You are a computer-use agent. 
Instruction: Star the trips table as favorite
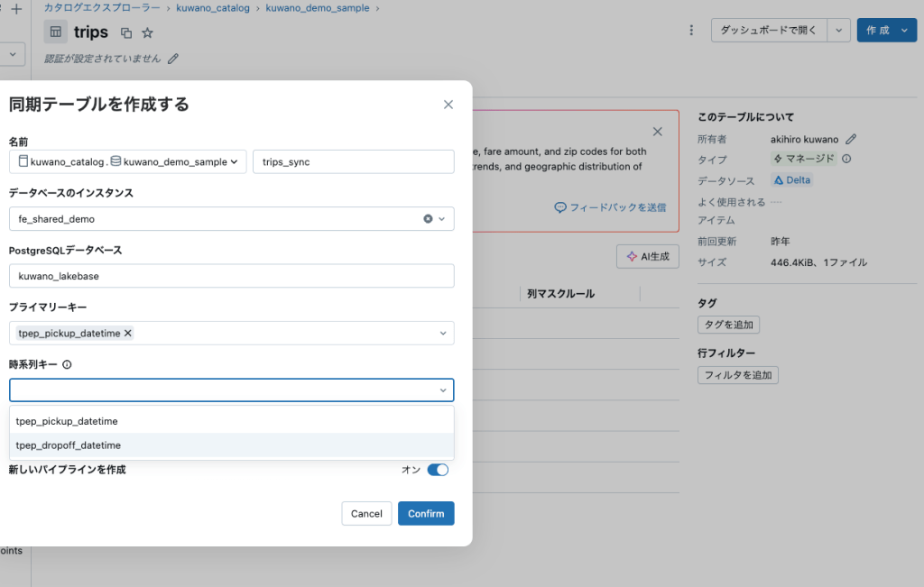click(148, 32)
